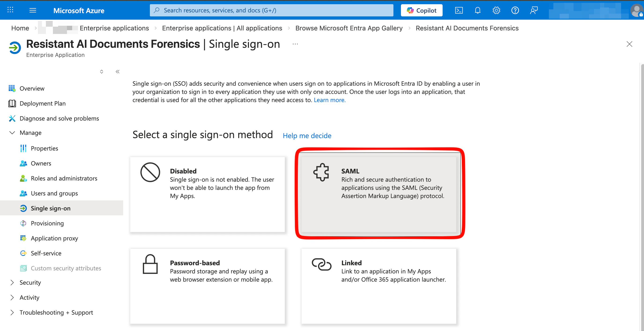Click the app launcher grid icon

tap(10, 10)
